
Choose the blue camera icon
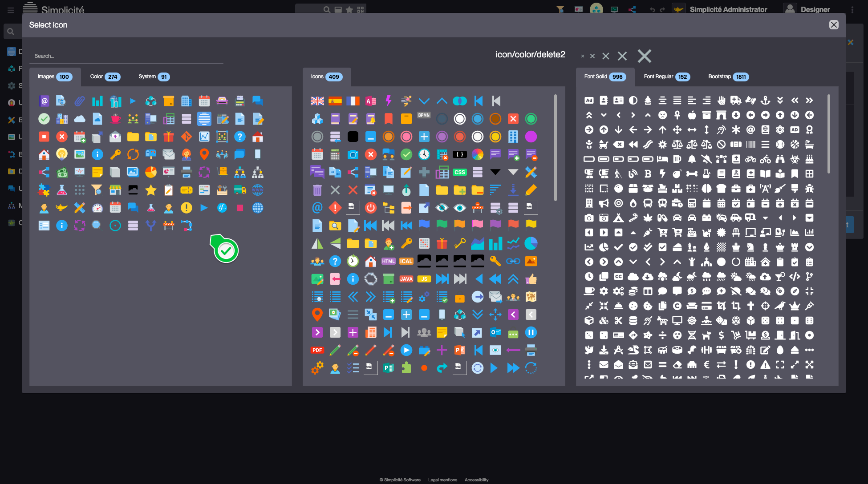coord(353,154)
